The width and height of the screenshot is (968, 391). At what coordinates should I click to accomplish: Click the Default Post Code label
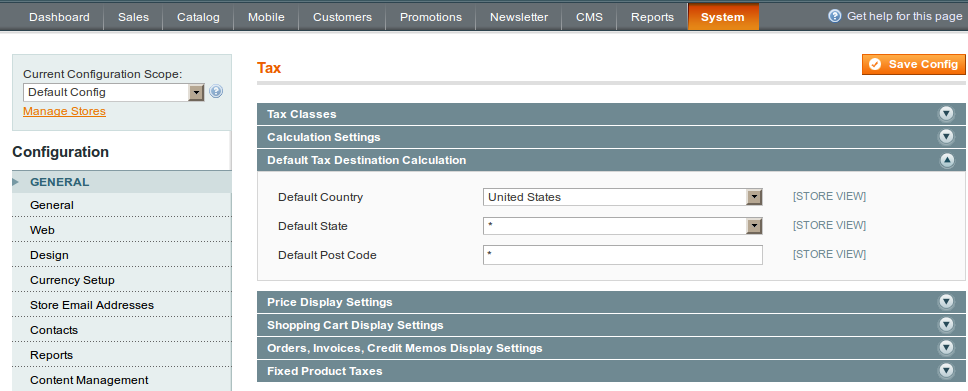pyautogui.click(x=327, y=255)
